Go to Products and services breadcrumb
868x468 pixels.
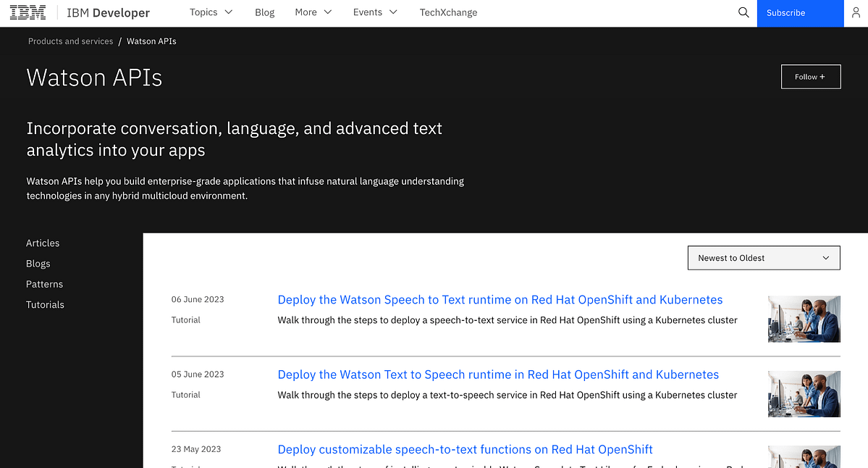(x=70, y=41)
